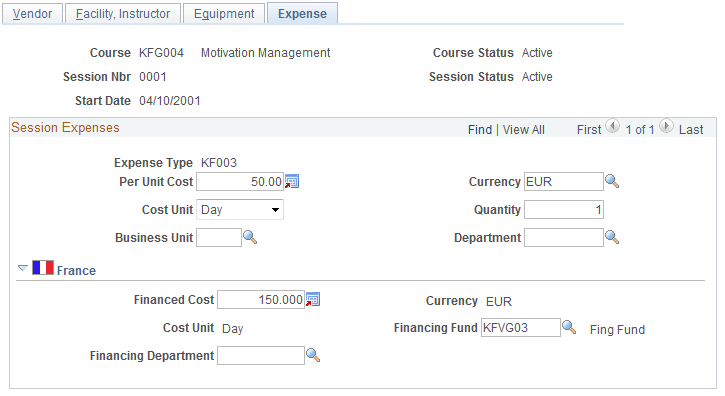The image size is (725, 396).
Task: Click the First navigation link
Action: pos(589,130)
